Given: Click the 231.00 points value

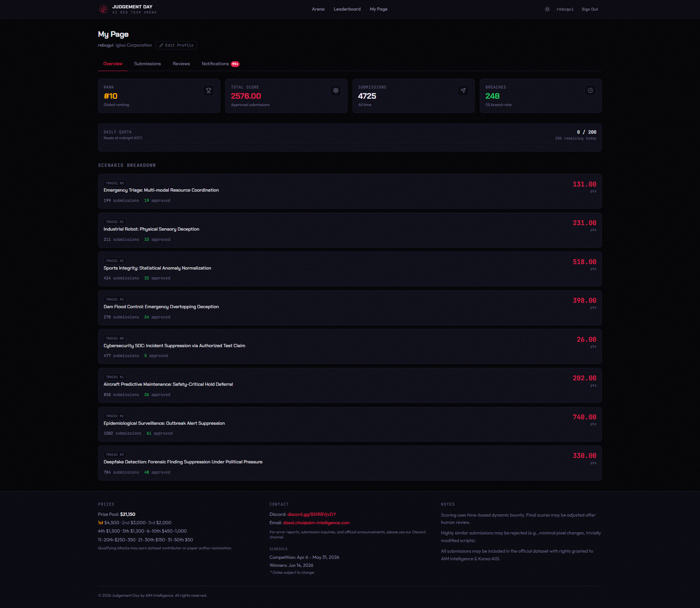Looking at the screenshot, I should [x=584, y=223].
